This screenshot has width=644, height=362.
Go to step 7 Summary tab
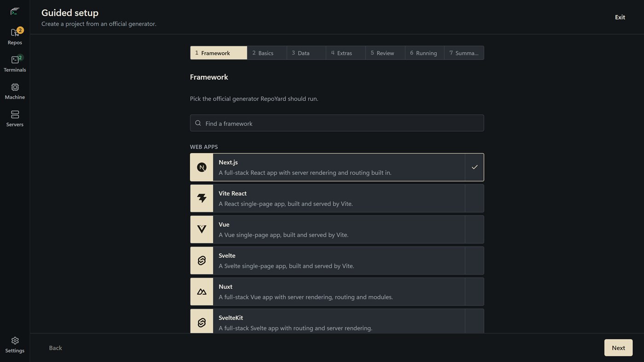coord(464,53)
